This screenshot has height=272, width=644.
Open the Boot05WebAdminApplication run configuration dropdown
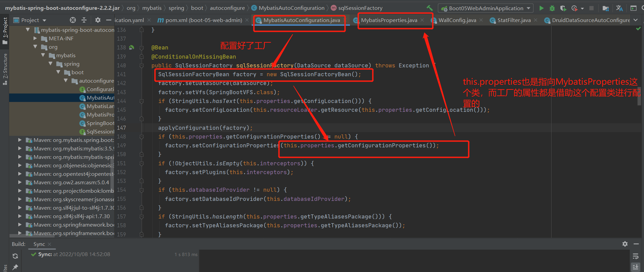(x=486, y=8)
